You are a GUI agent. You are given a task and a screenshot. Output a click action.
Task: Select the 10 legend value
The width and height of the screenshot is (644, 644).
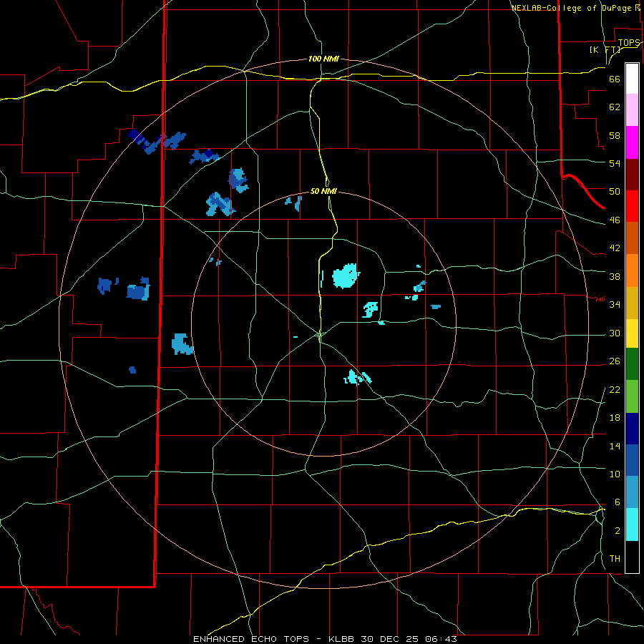point(615,474)
